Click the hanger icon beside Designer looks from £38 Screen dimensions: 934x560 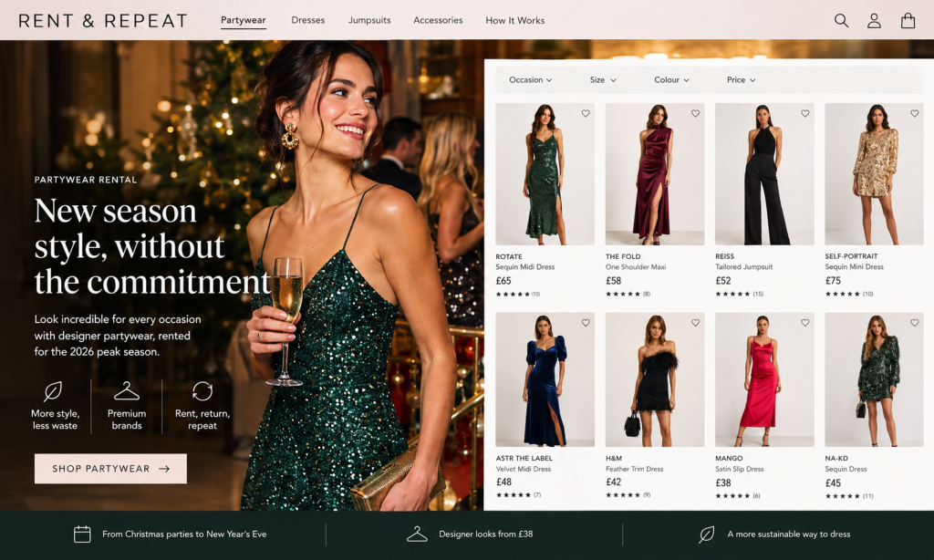(x=417, y=534)
